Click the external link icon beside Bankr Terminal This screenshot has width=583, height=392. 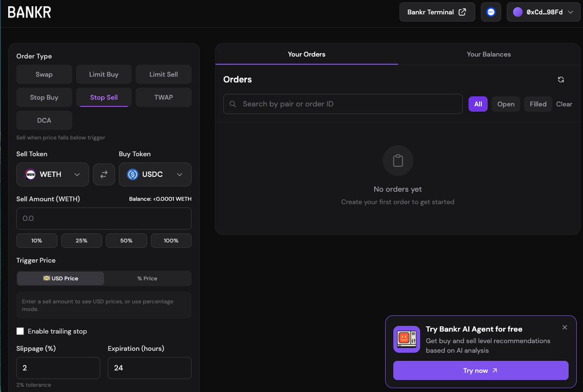coord(462,12)
